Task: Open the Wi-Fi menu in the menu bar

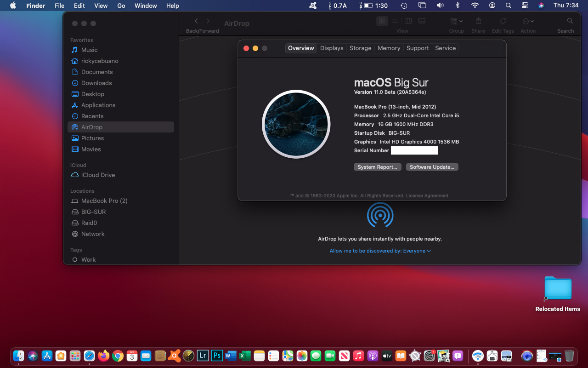Action: point(475,6)
